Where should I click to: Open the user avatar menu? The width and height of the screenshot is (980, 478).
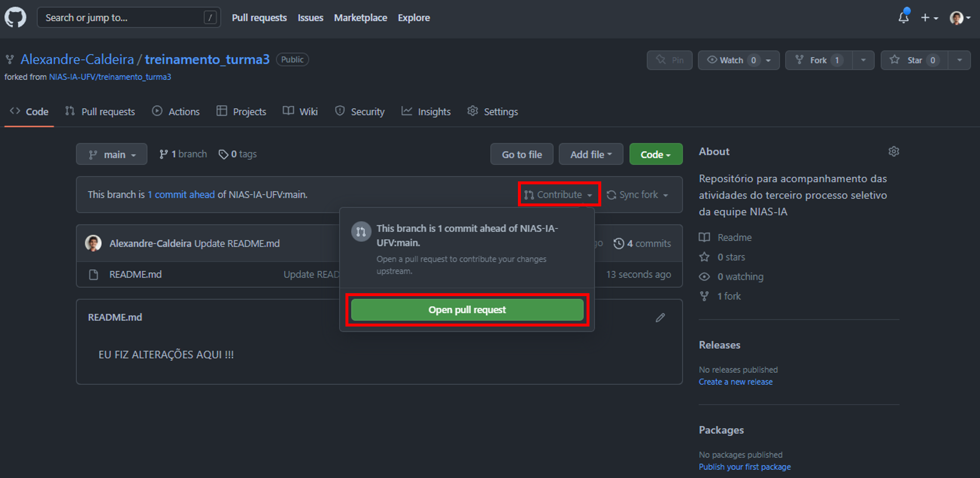[x=959, y=18]
